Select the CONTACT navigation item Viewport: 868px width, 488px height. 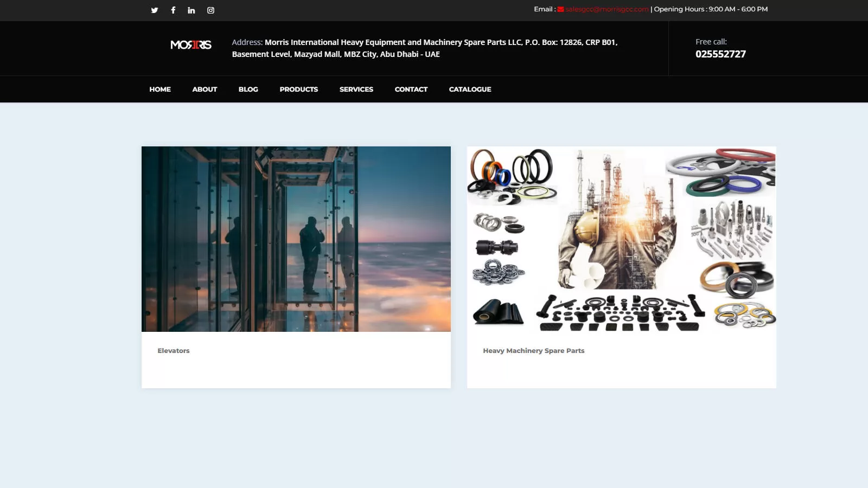411,89
